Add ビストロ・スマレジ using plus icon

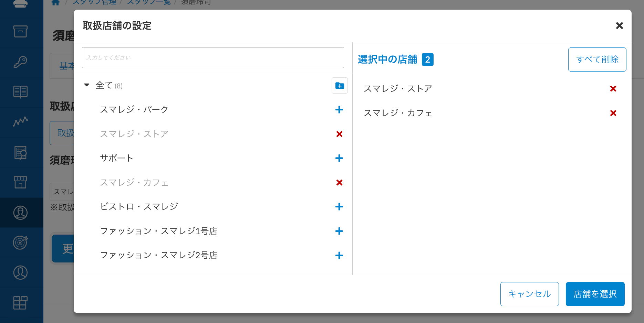pyautogui.click(x=339, y=207)
